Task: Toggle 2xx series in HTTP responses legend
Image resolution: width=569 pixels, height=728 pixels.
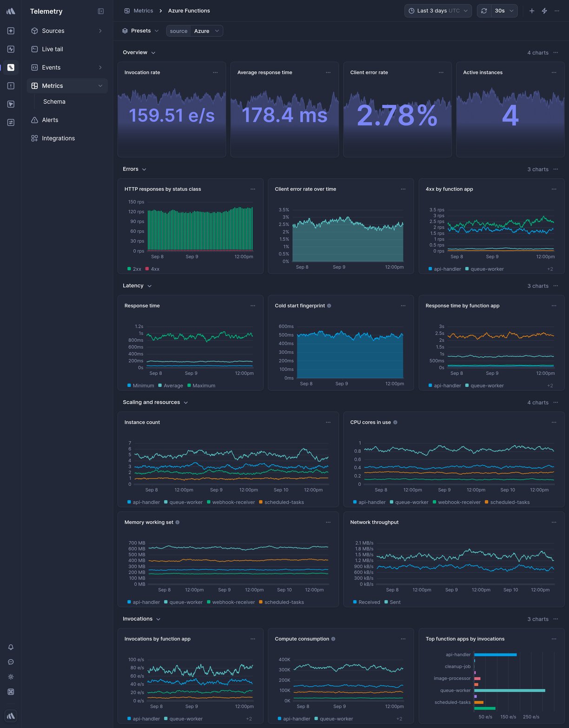Action: pyautogui.click(x=134, y=269)
